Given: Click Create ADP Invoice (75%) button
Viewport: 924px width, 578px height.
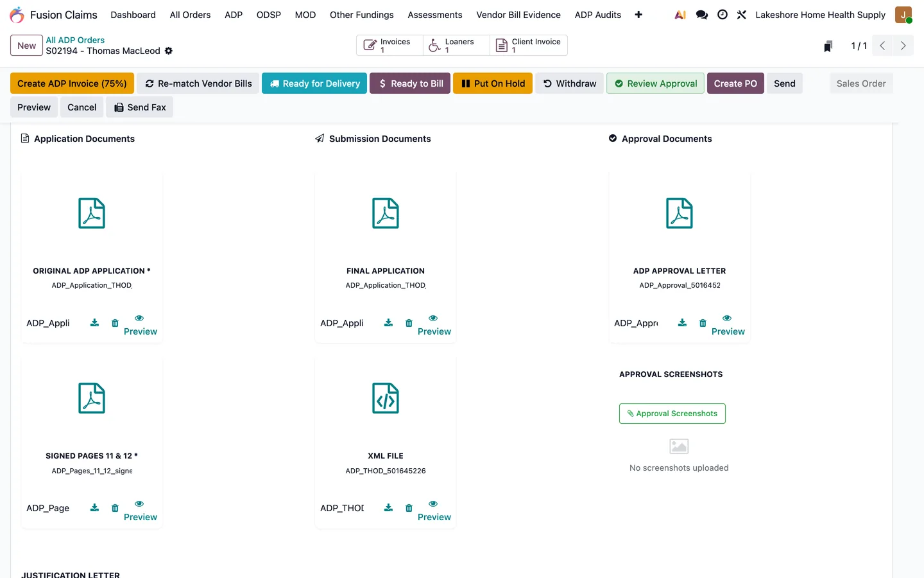Looking at the screenshot, I should [x=72, y=83].
